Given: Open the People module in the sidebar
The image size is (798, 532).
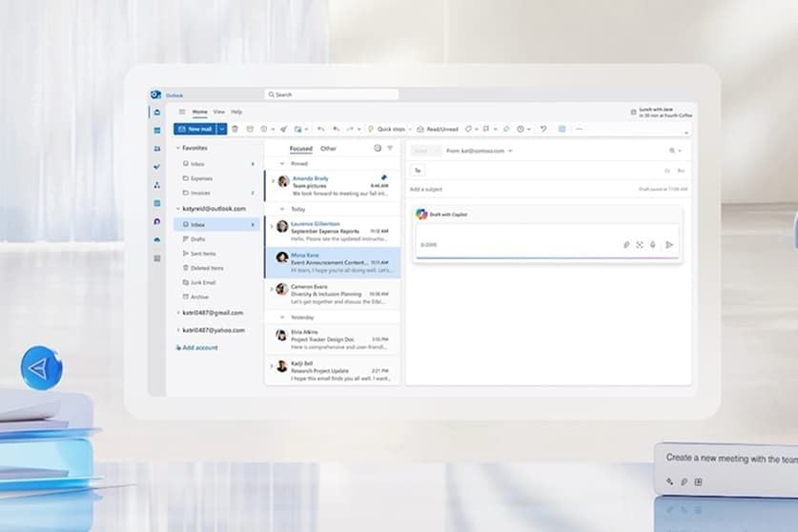Looking at the screenshot, I should (x=156, y=149).
